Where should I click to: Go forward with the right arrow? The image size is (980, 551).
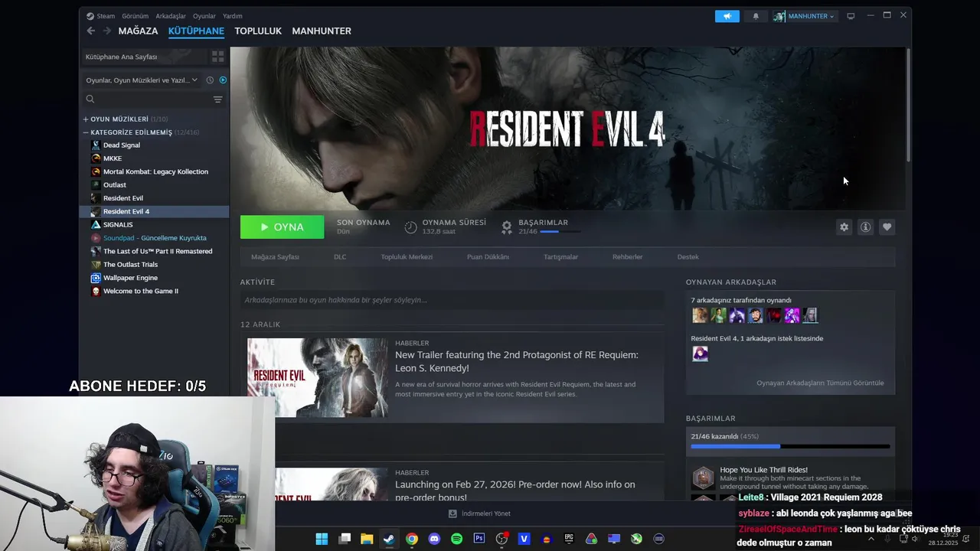pos(107,31)
